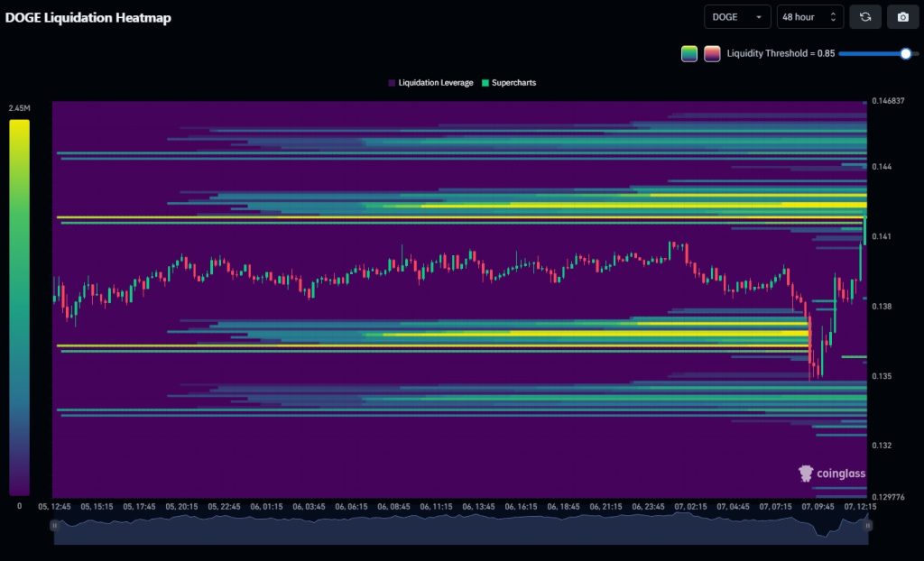Click the Liquidation Leverage legend square icon
The width and height of the screenshot is (924, 561).
point(392,83)
